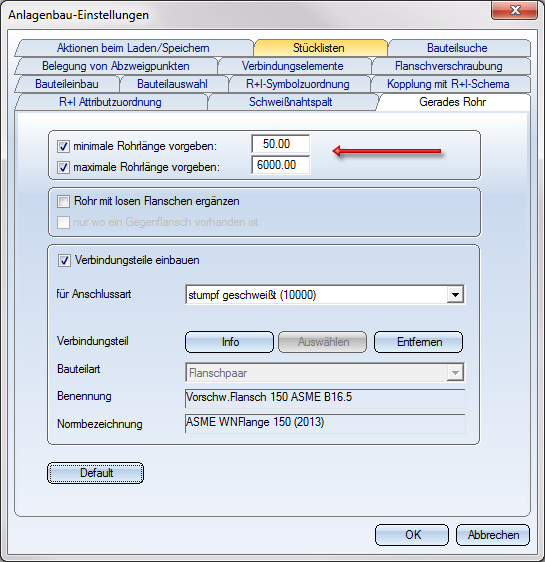Toggle Verbindungsteile einbauen checkbox

[x=64, y=261]
